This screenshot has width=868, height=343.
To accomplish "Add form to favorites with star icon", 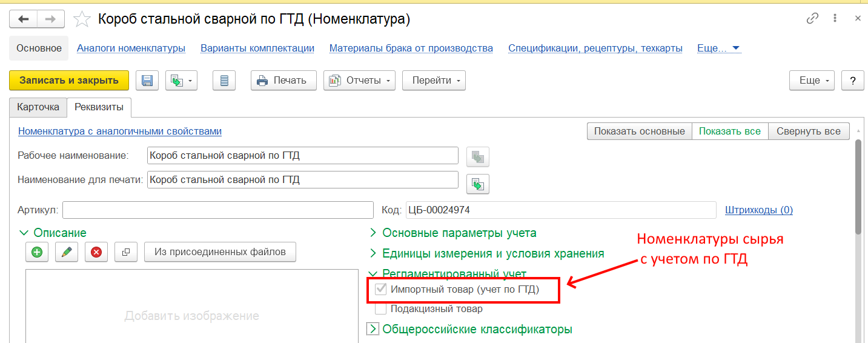I will point(82,19).
